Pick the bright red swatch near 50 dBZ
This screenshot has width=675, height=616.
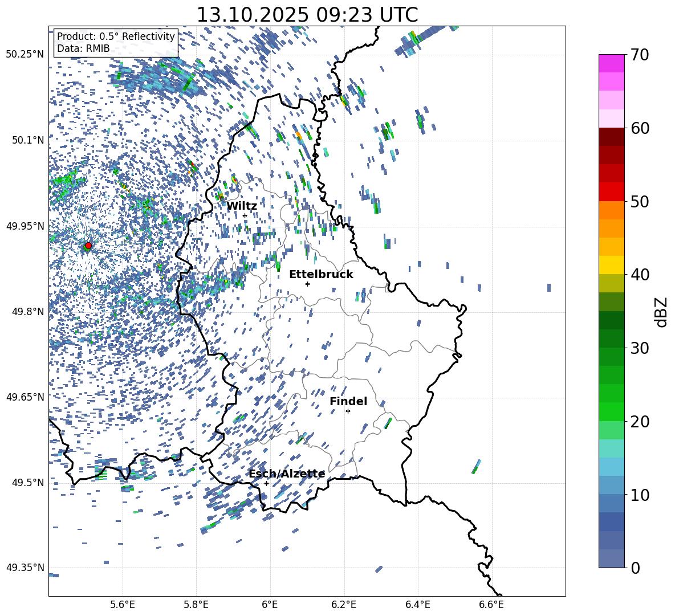pyautogui.click(x=612, y=191)
